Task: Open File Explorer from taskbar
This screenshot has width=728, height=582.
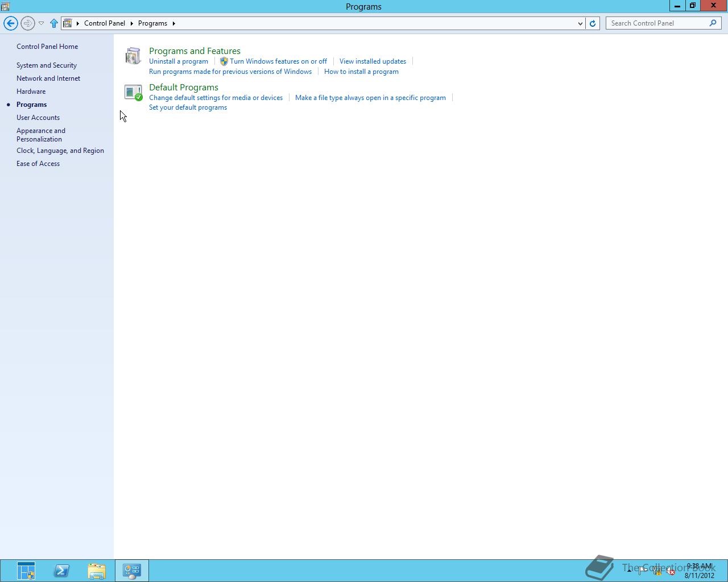Action: pyautogui.click(x=97, y=571)
